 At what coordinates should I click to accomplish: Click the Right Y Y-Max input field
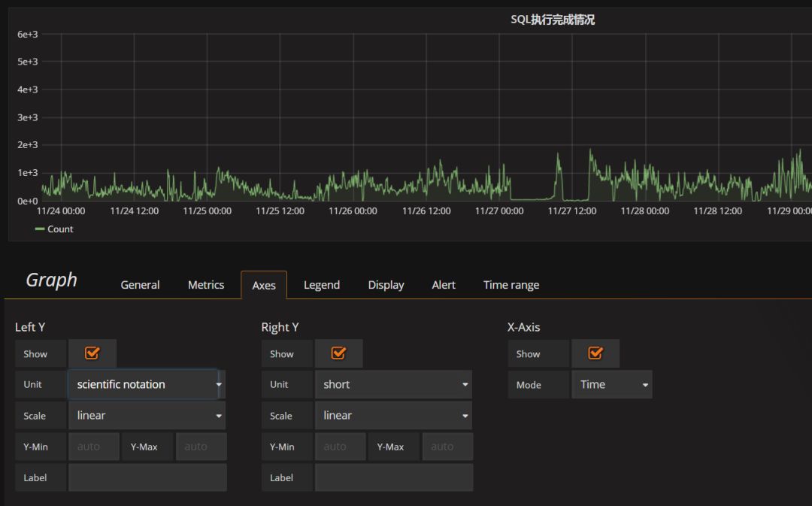click(x=447, y=447)
